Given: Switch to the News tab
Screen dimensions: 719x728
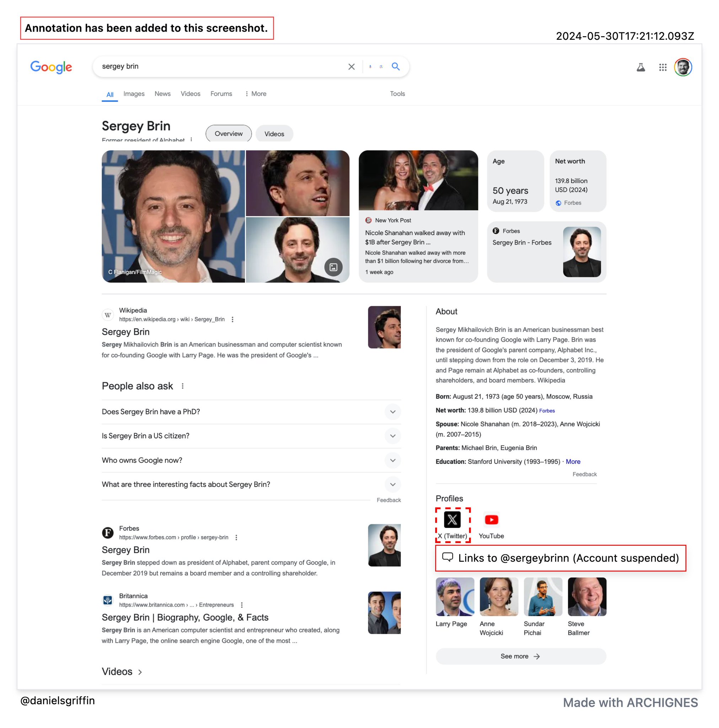Looking at the screenshot, I should (162, 93).
